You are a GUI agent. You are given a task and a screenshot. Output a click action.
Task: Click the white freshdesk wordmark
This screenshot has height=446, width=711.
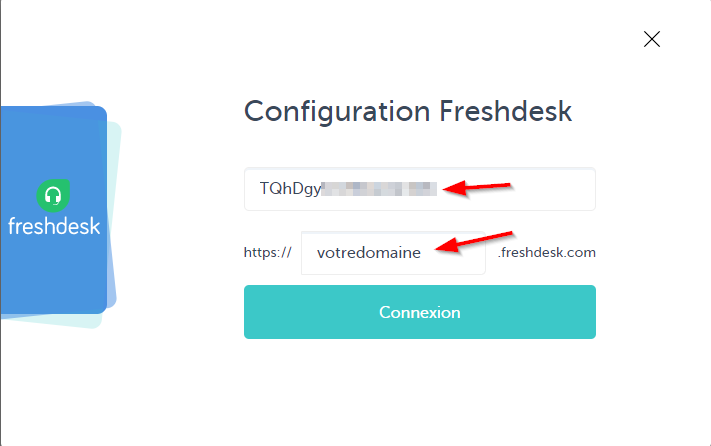point(54,226)
